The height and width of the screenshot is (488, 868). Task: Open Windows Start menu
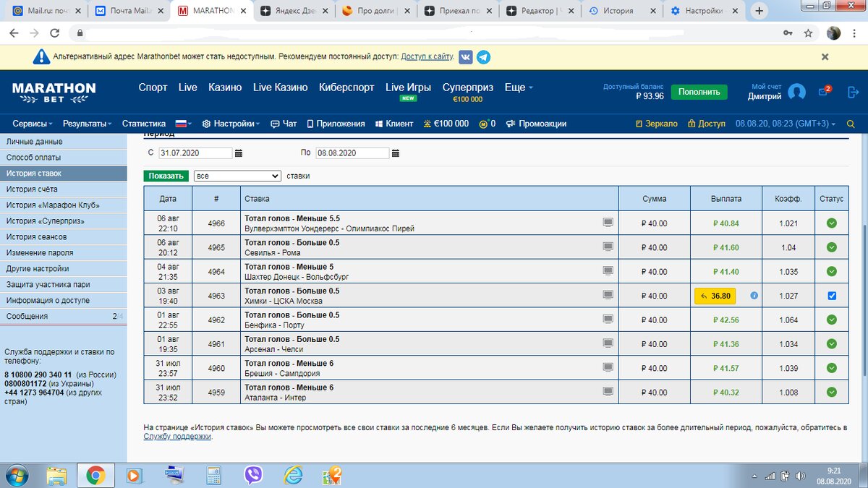coord(16,475)
